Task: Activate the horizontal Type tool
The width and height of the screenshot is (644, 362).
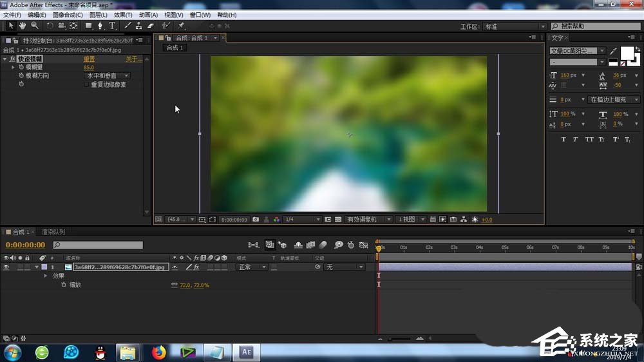Action: [112, 26]
